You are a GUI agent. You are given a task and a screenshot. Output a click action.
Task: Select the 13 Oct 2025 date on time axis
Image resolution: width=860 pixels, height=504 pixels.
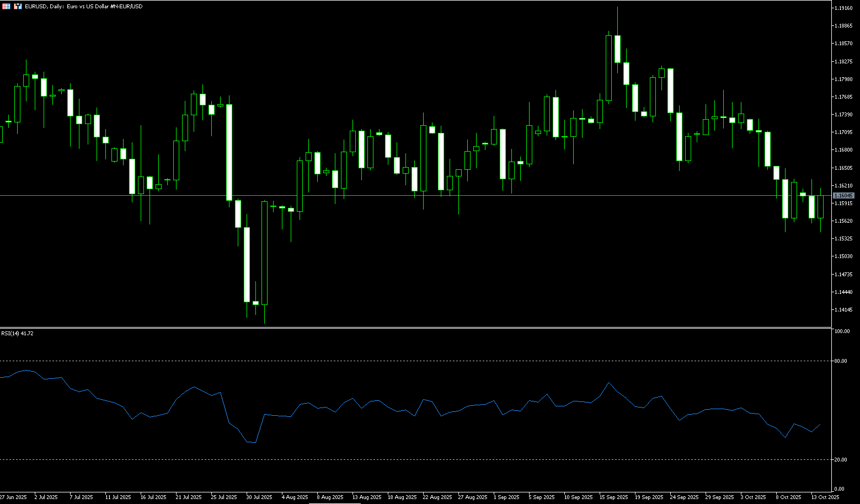point(825,497)
